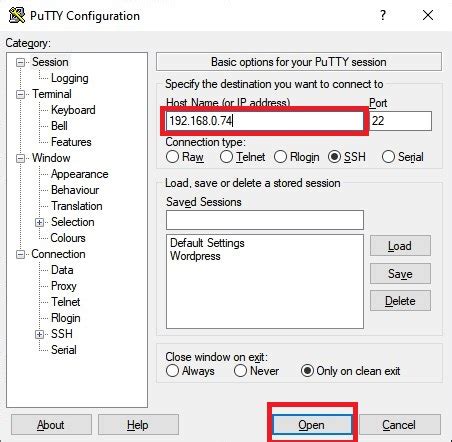Open the Colours category

pyautogui.click(x=68, y=238)
